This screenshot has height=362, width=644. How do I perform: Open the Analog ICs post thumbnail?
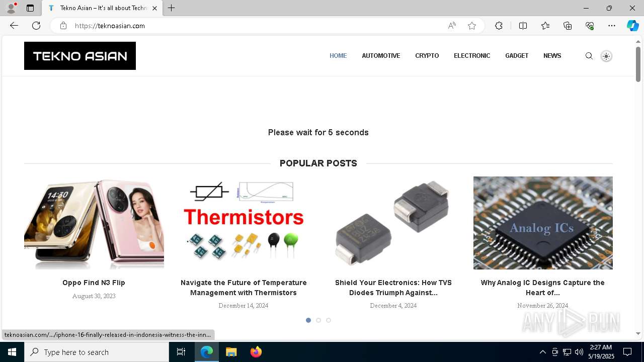tap(543, 223)
